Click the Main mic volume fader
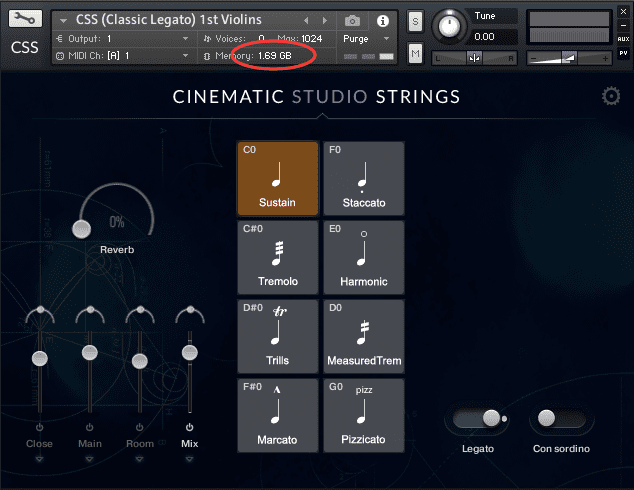634x490 pixels. pos(89,352)
